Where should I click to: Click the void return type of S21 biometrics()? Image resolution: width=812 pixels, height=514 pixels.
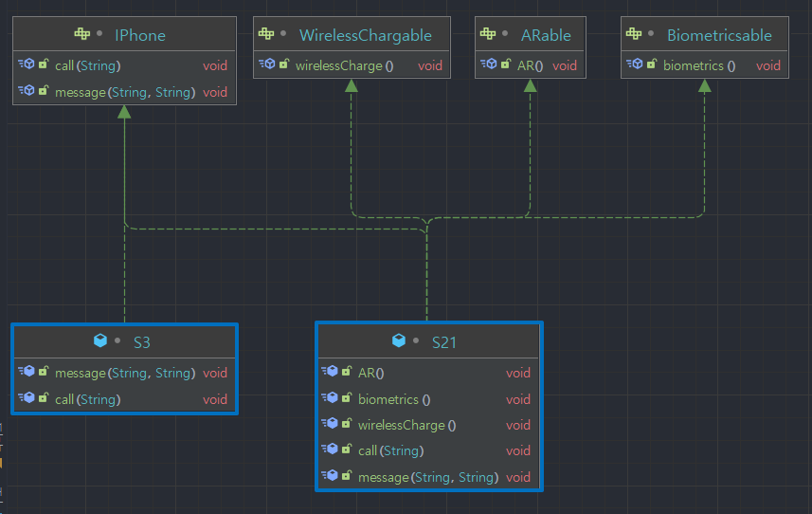pos(518,399)
